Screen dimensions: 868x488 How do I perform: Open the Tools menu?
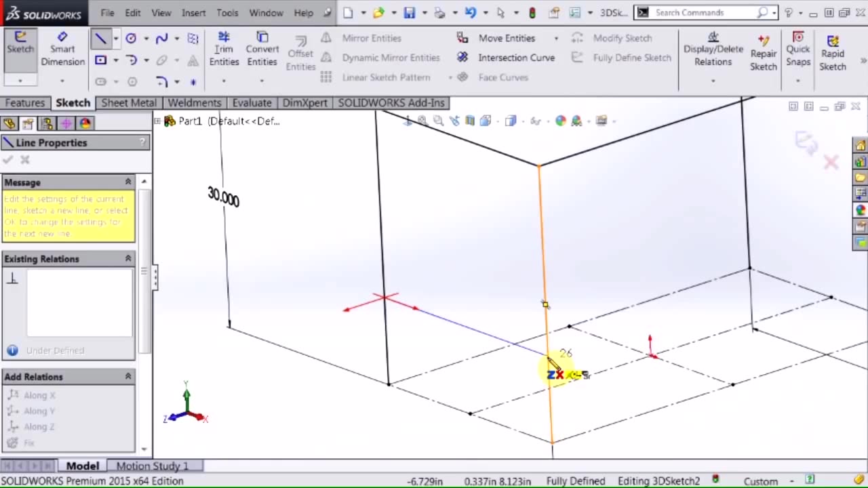(227, 13)
